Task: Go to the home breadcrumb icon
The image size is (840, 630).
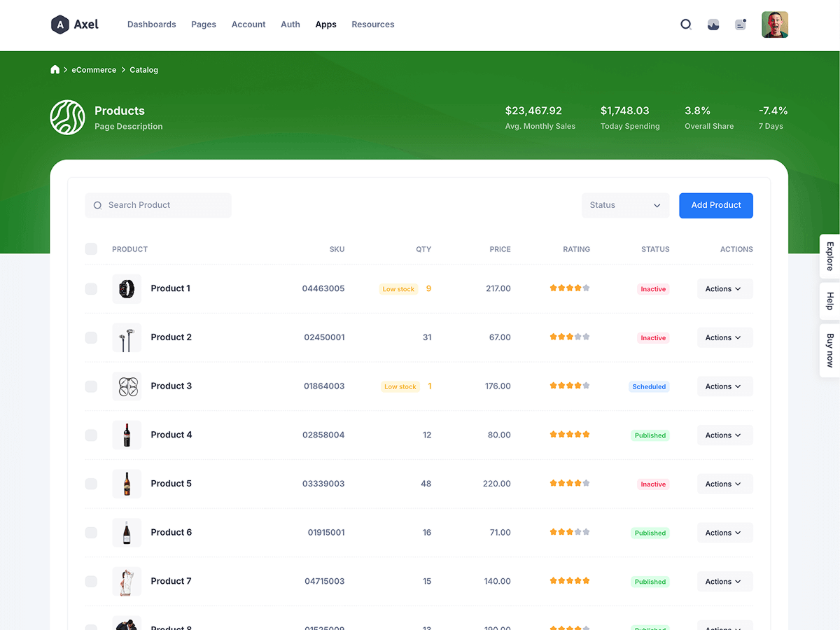Action: point(55,70)
